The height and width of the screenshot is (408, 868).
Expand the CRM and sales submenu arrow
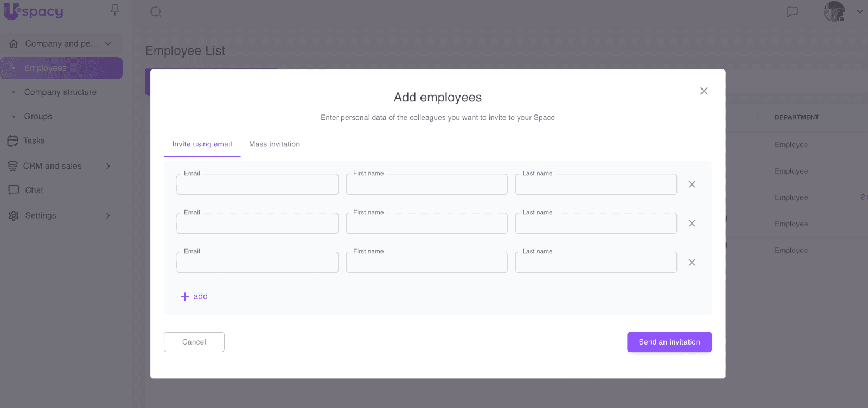coord(108,166)
